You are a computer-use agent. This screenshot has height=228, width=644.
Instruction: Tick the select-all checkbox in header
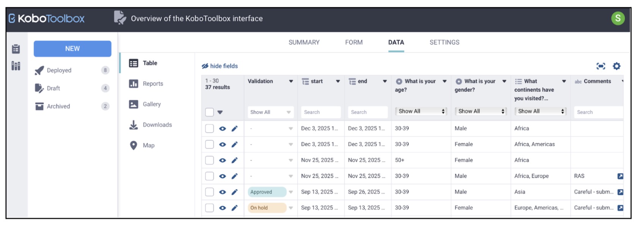point(209,112)
